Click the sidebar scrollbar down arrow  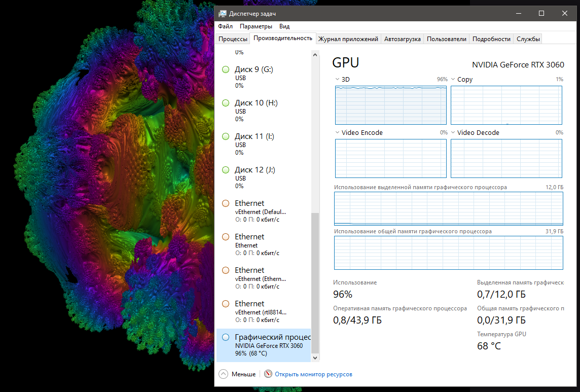click(x=315, y=358)
